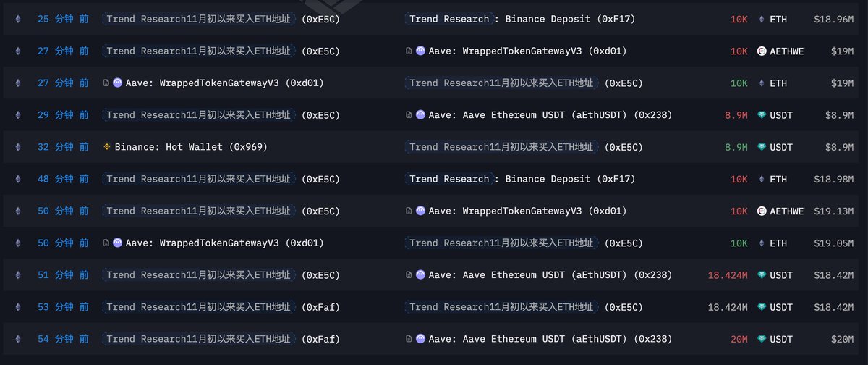This screenshot has height=365, width=868.
Task: Open the 54 分钟前 transaction timestamp
Action: tap(64, 339)
